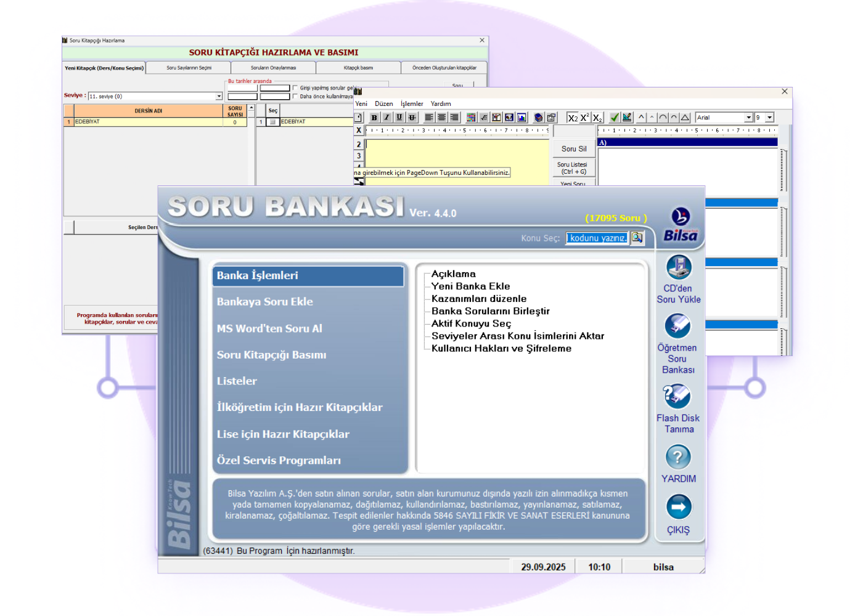Click the superscript X² button
Screen dimensions: 863x616
(x=584, y=118)
